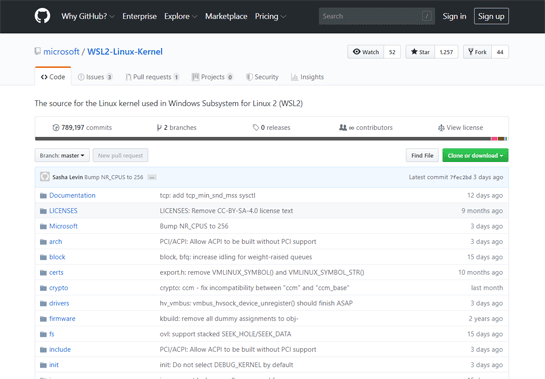Click the repository book icon beside microsoft
545x379 pixels.
pos(38,51)
